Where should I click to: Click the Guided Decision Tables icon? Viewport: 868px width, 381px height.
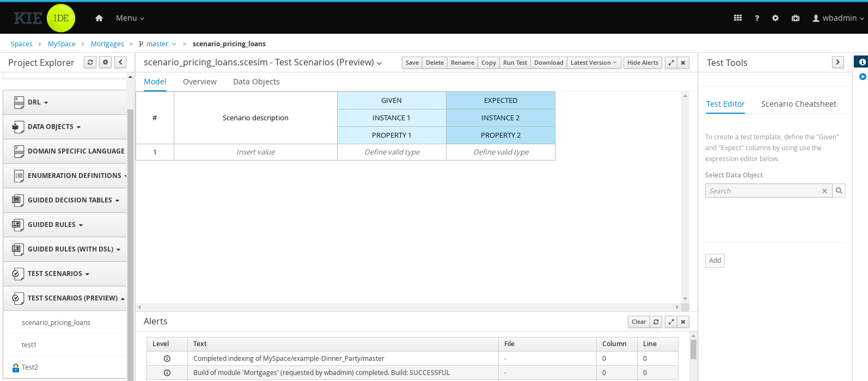tap(18, 200)
